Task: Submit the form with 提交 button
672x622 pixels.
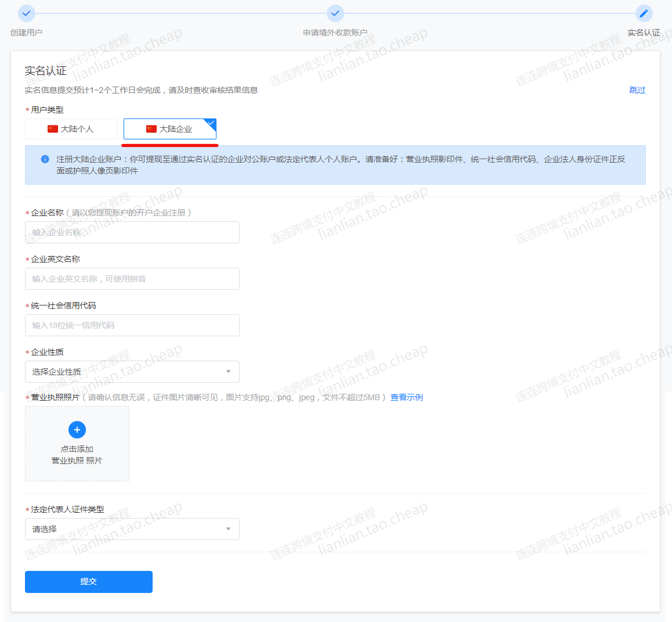Action: pos(89,582)
